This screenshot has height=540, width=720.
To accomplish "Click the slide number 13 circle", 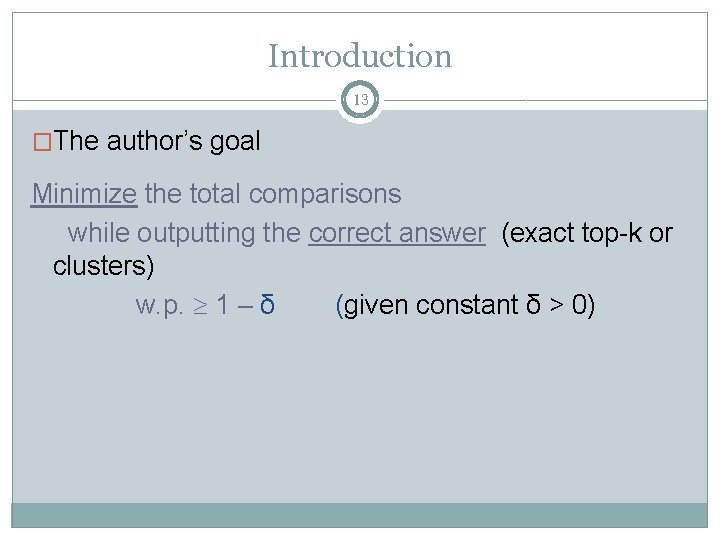I will coord(360,100).
